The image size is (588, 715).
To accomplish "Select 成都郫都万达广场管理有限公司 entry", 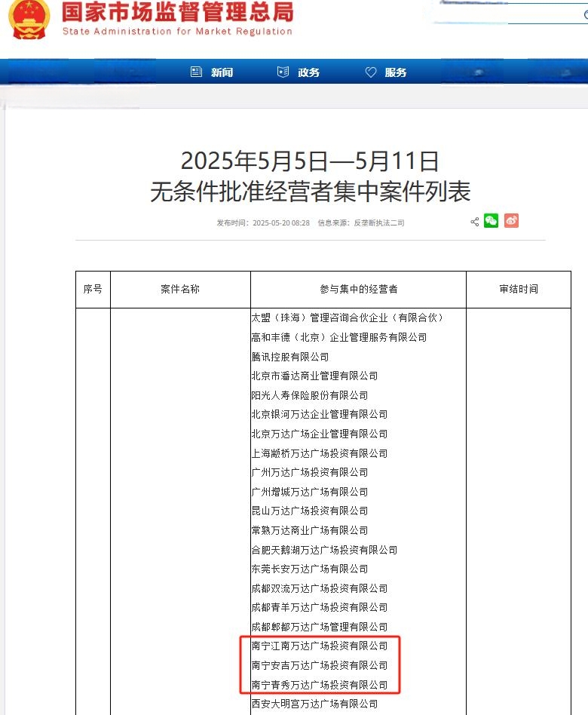I will coord(320,627).
